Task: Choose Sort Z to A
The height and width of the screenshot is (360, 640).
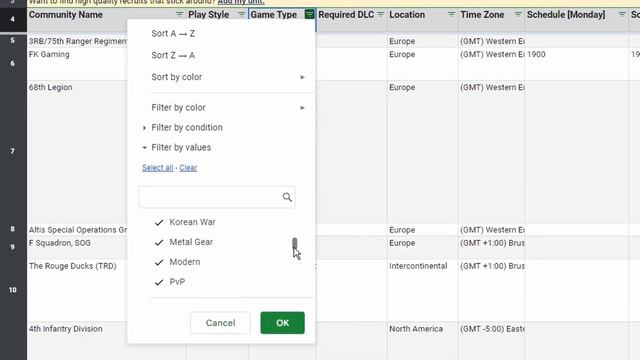Action: coord(173,56)
